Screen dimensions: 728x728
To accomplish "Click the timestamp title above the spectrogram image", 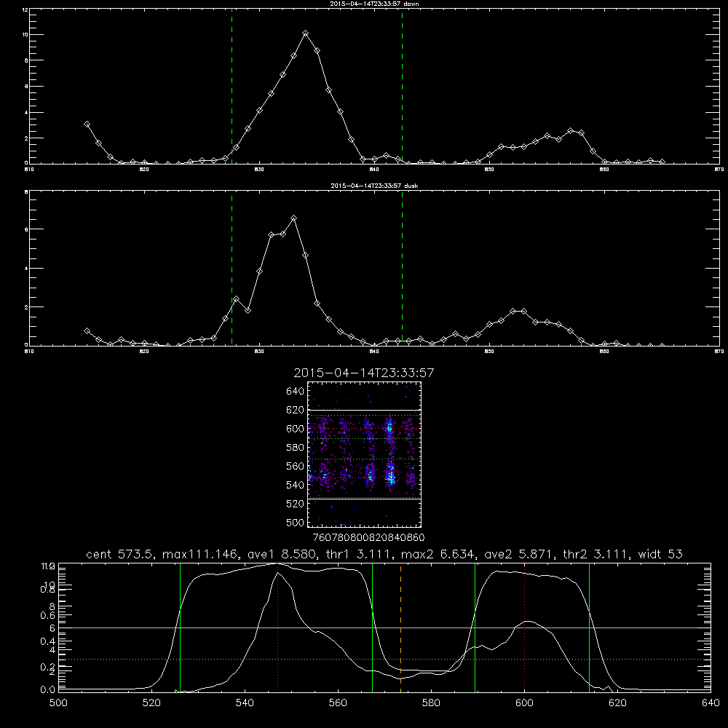I will [x=364, y=373].
